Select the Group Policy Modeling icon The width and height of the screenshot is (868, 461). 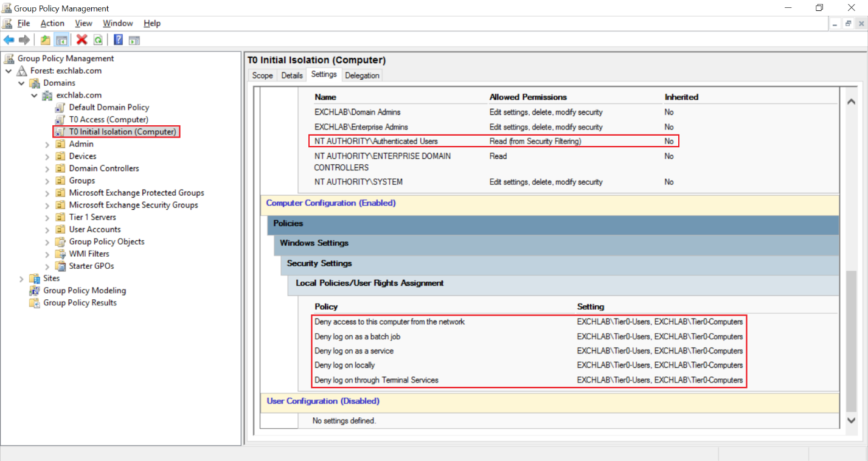point(34,290)
